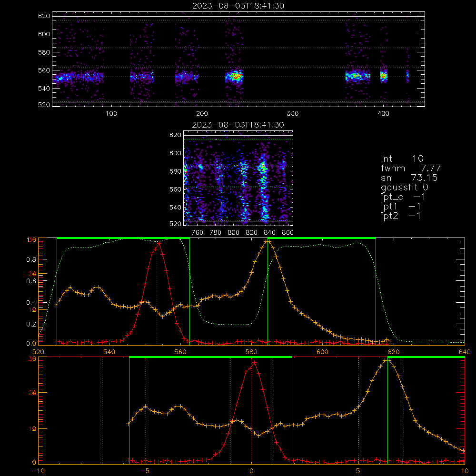Click the red curve peak in profile plot
The width and height of the screenshot is (476, 476).
coord(159,243)
